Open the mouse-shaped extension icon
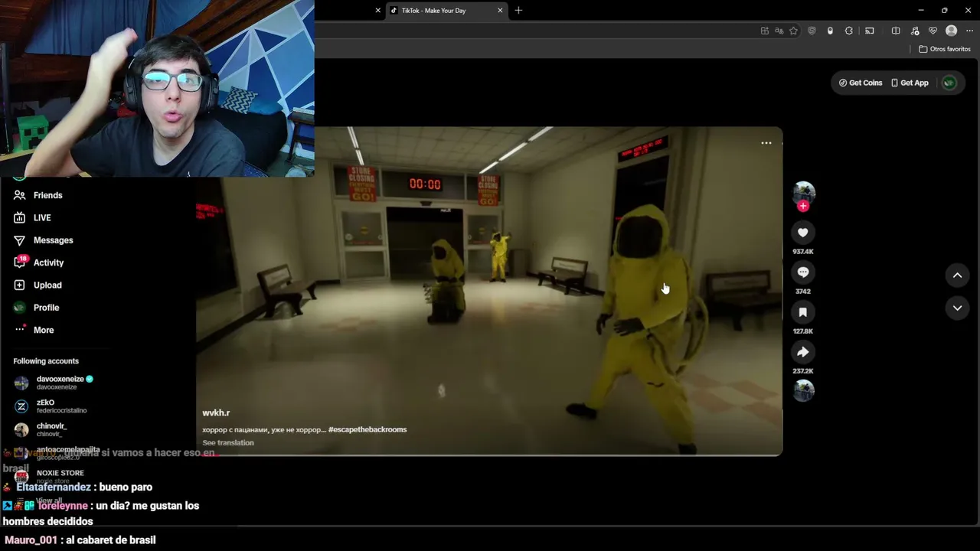Viewport: 980px width, 551px height. [830, 31]
